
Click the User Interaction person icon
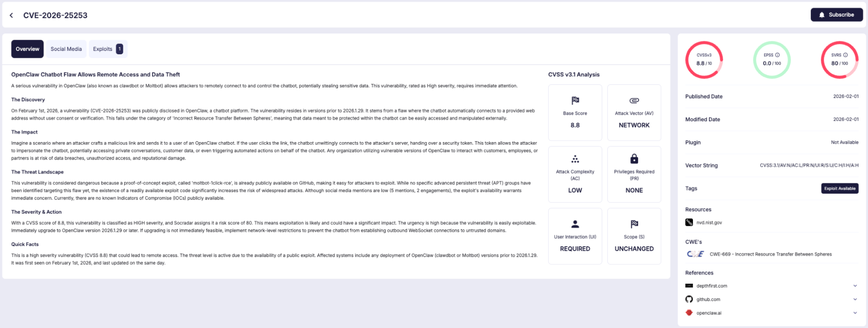(575, 224)
